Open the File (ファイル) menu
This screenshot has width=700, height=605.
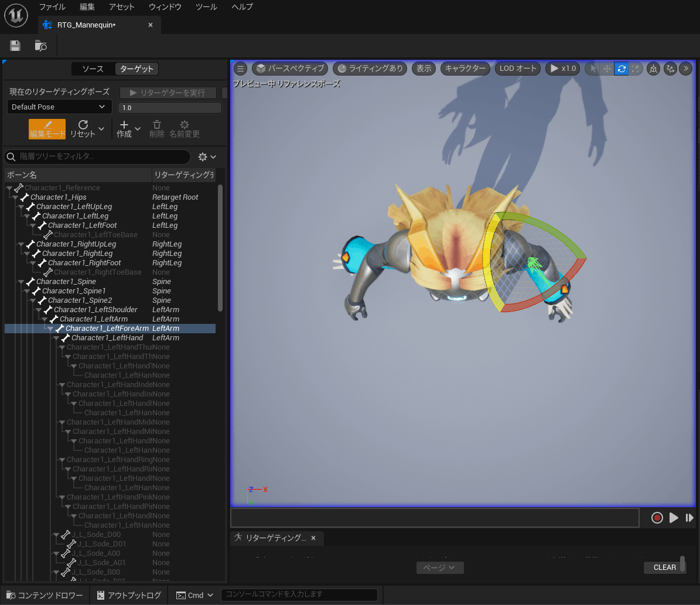tap(52, 6)
